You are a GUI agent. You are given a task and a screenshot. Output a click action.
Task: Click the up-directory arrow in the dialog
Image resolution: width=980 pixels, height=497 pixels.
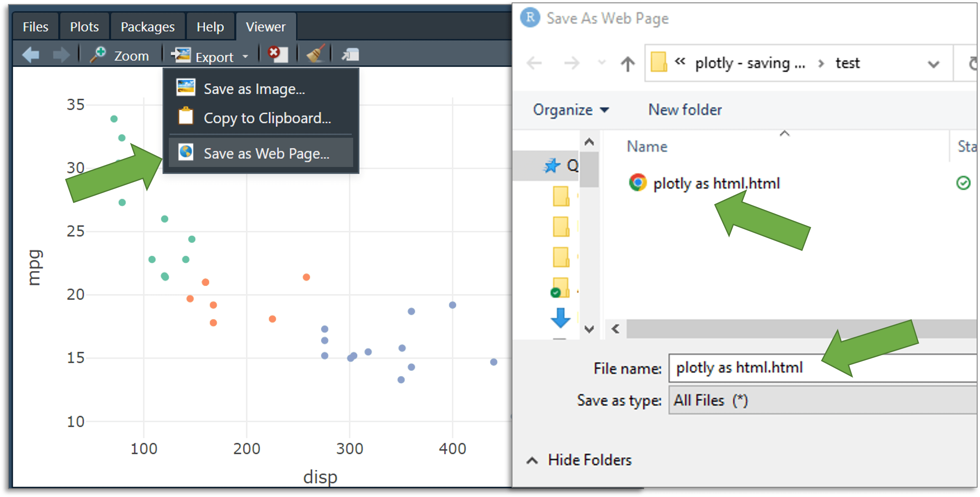tap(627, 63)
